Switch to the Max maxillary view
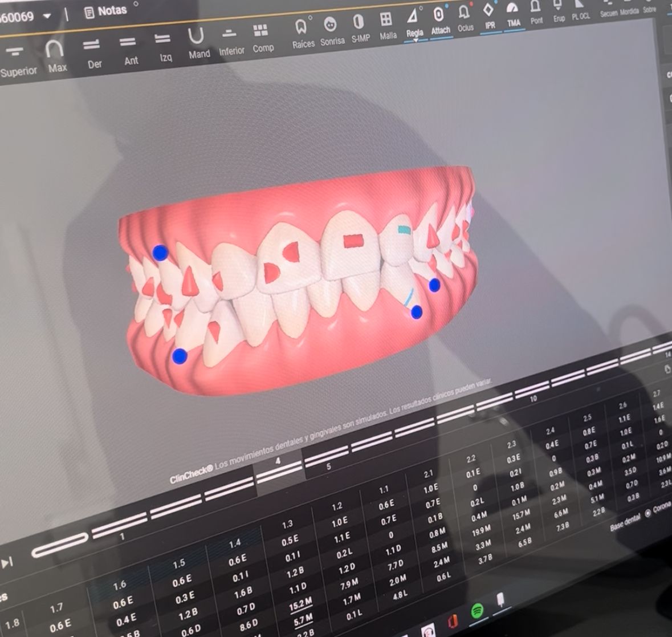Viewport: 672px width, 637px height. [x=55, y=56]
